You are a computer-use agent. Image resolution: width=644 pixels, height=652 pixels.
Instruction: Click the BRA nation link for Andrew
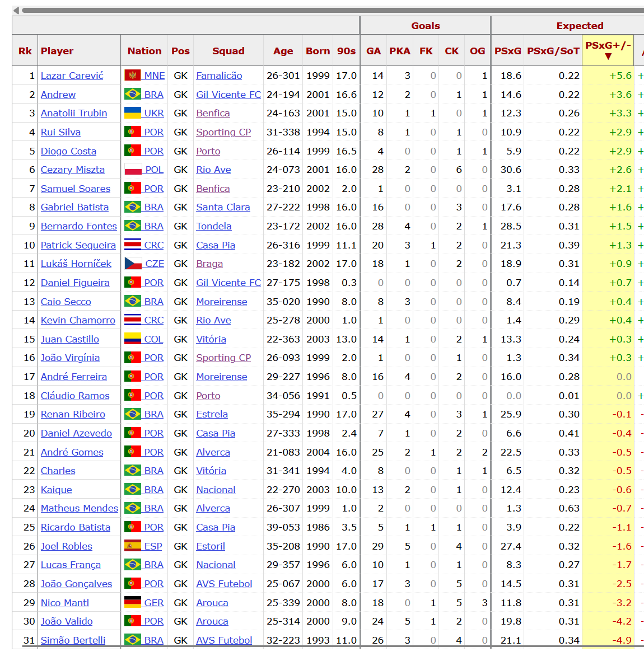[x=153, y=95]
